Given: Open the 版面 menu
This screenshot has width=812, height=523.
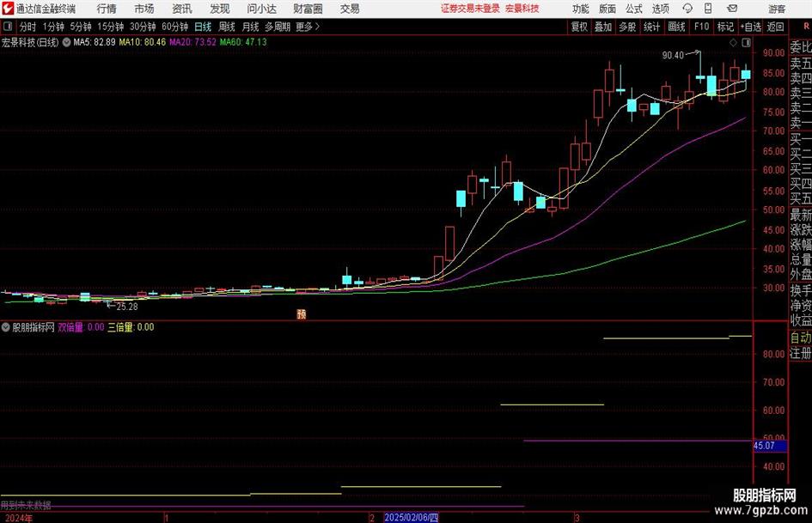Looking at the screenshot, I should click(x=607, y=9).
